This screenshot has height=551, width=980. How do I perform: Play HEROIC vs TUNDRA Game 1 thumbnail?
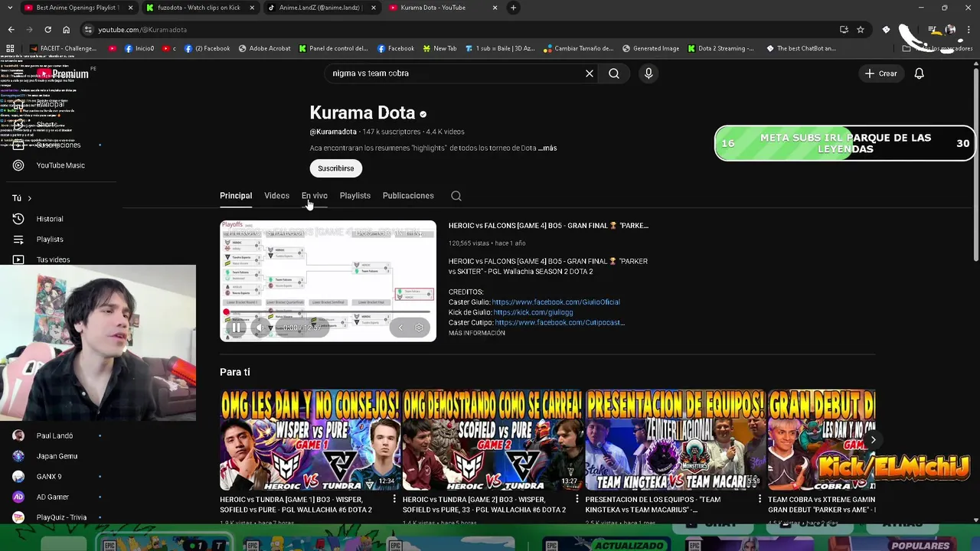point(309,440)
